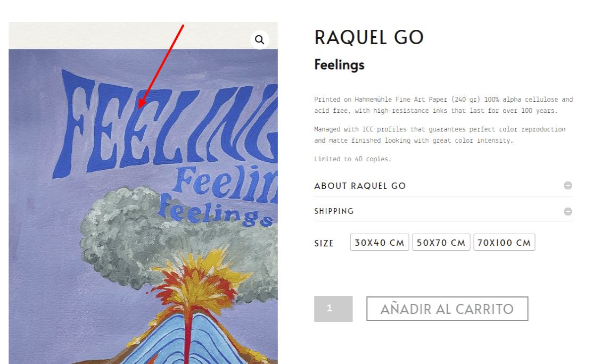
Task: Choose the 50X70 CM size option
Action: [x=441, y=243]
